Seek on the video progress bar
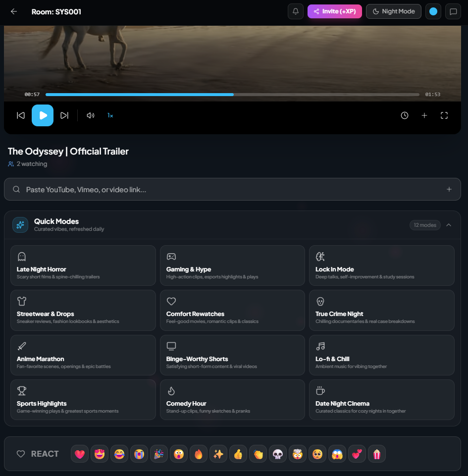Viewport: 468px width, 476px height. coord(232,94)
